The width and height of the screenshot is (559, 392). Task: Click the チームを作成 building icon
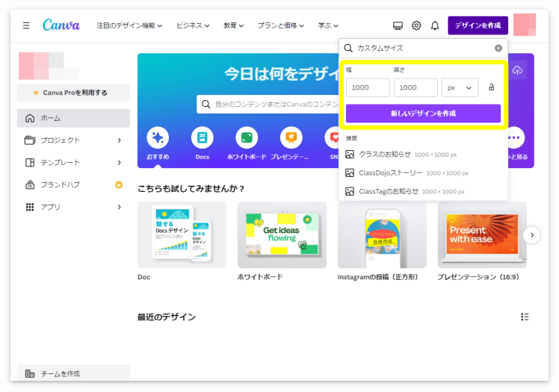coord(30,373)
